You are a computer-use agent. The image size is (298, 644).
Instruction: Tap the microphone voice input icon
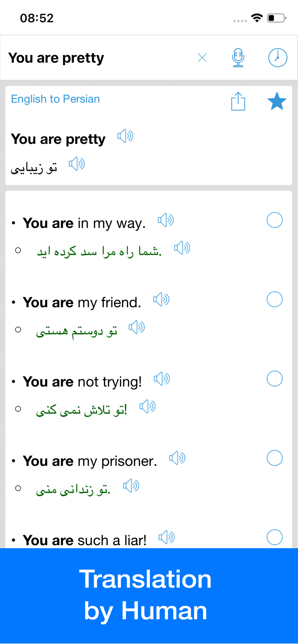238,58
